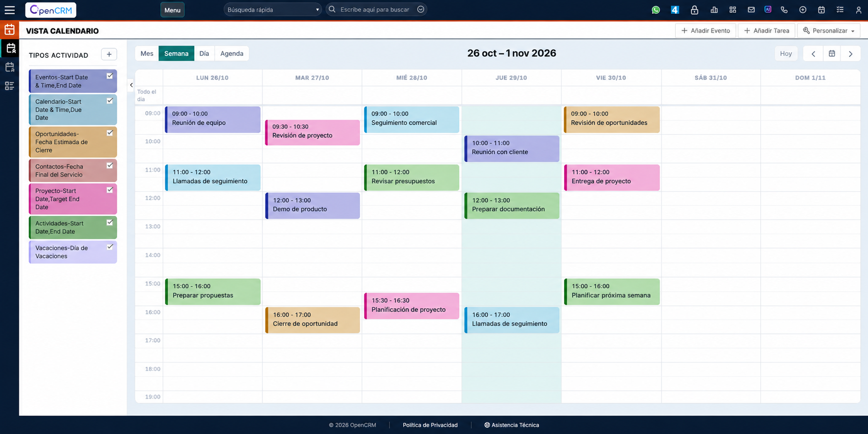Open the Menu button
The height and width of the screenshot is (434, 868).
[172, 10]
